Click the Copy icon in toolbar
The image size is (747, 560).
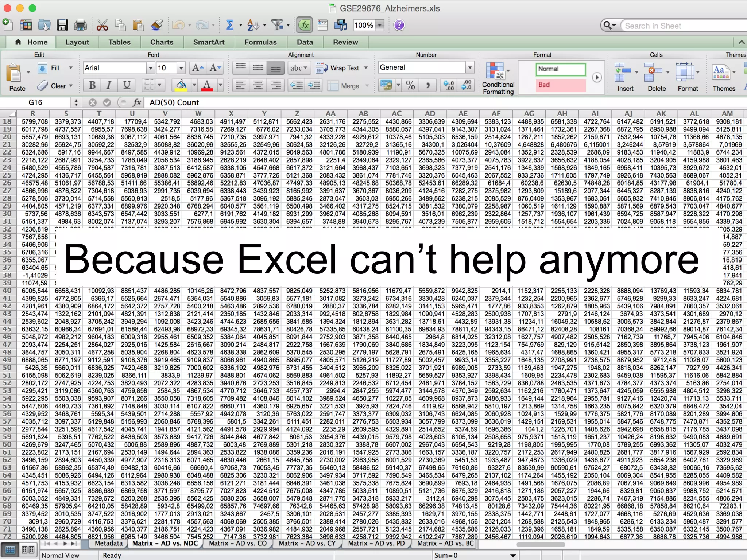[x=120, y=25]
